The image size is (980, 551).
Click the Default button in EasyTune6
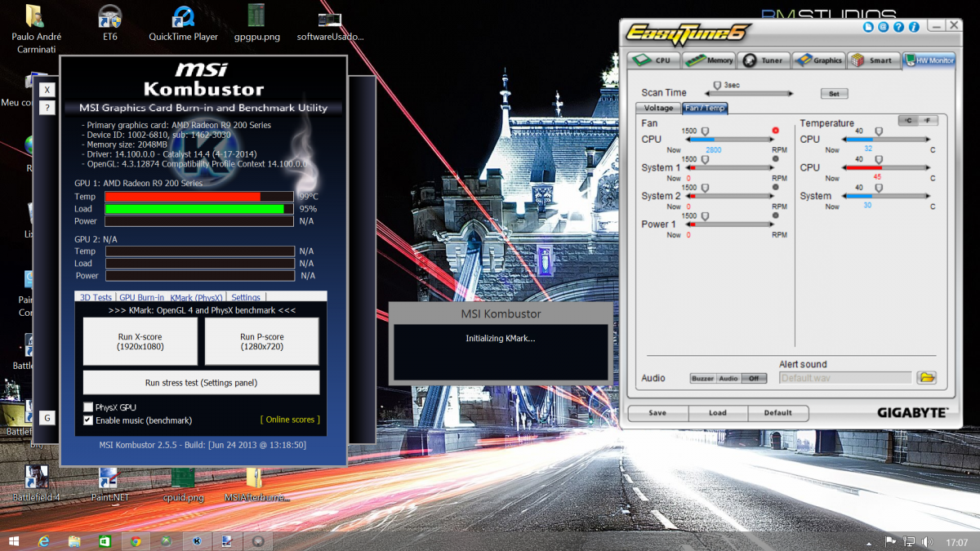pyautogui.click(x=778, y=413)
